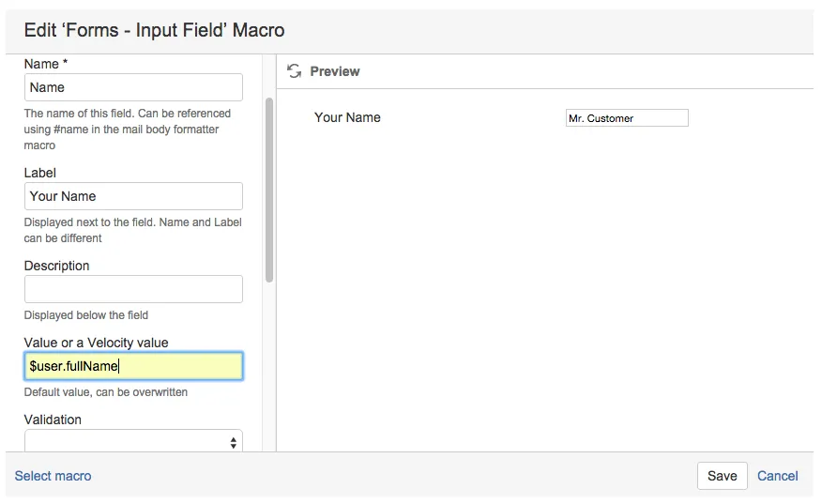Click the Cancel link
This screenshot has width=822, height=504.
coord(778,476)
